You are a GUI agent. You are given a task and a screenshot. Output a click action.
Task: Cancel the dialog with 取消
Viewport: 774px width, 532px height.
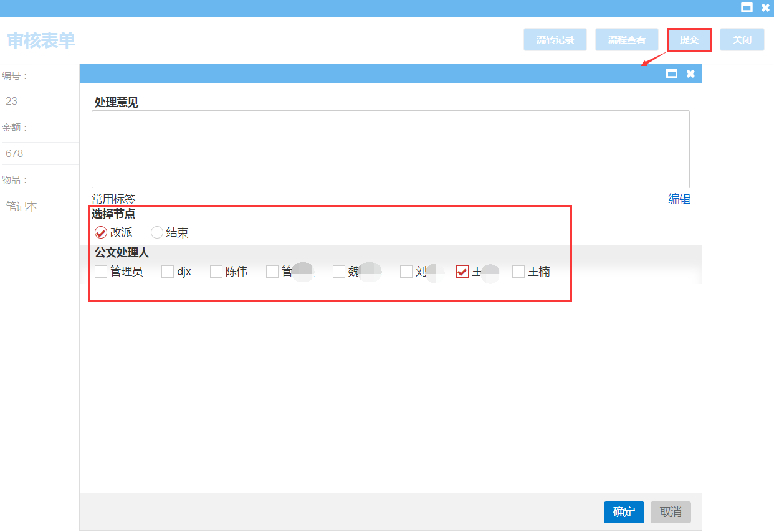671,512
